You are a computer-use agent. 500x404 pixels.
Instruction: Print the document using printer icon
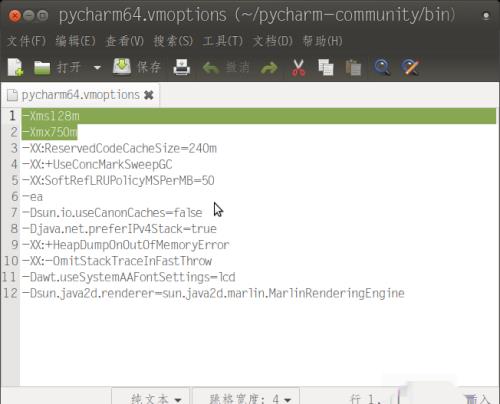point(182,67)
